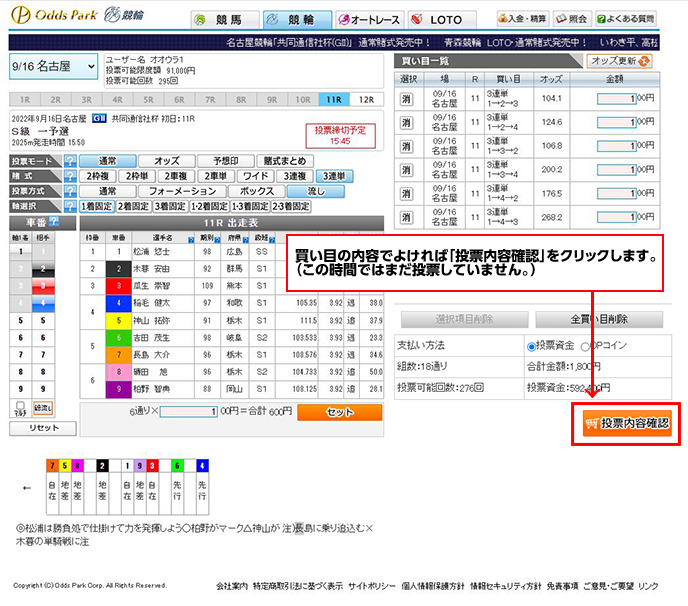The image size is (688, 606).
Task: Choose フォーメーション voting method
Action: [182, 191]
